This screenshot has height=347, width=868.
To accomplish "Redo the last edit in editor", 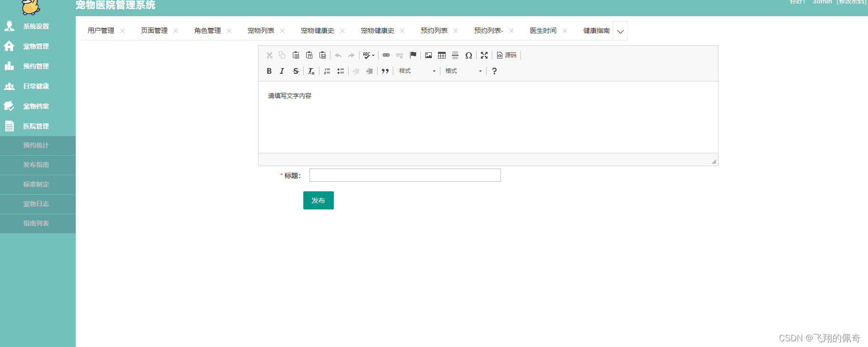I will [x=351, y=55].
